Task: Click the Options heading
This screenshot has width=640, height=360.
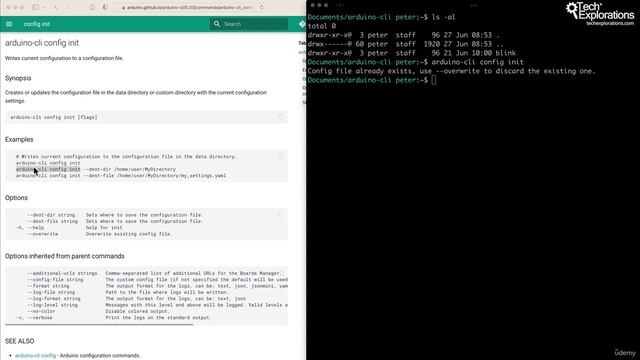Action: [x=16, y=198]
